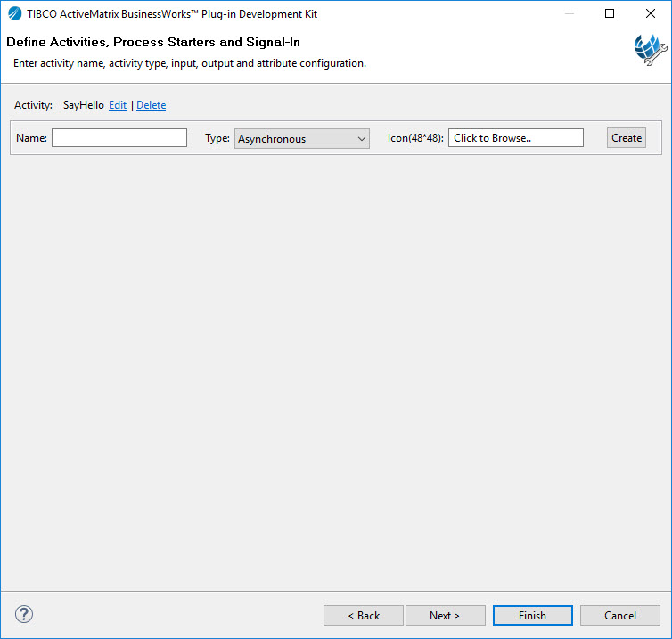This screenshot has width=672, height=639.
Task: Select the SayHello activity name text
Action: tap(84, 105)
